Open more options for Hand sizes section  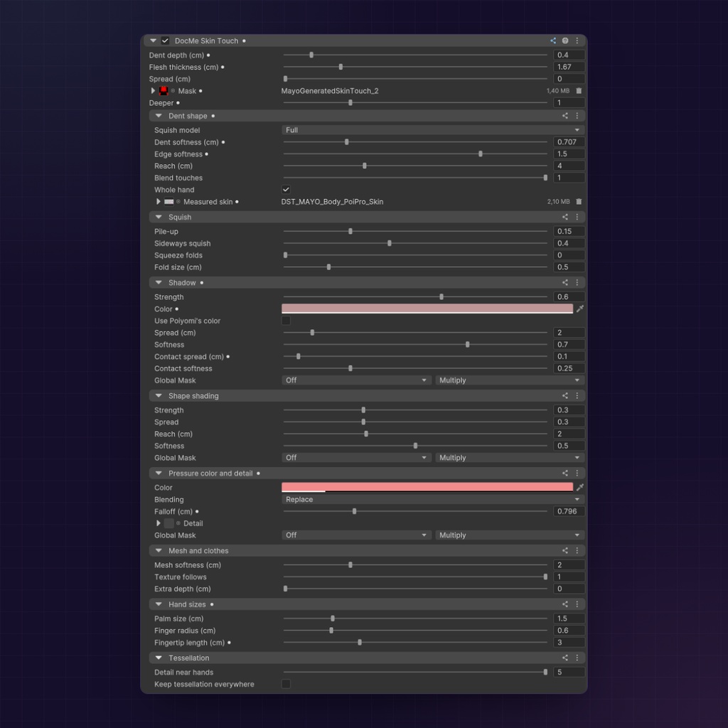(577, 604)
